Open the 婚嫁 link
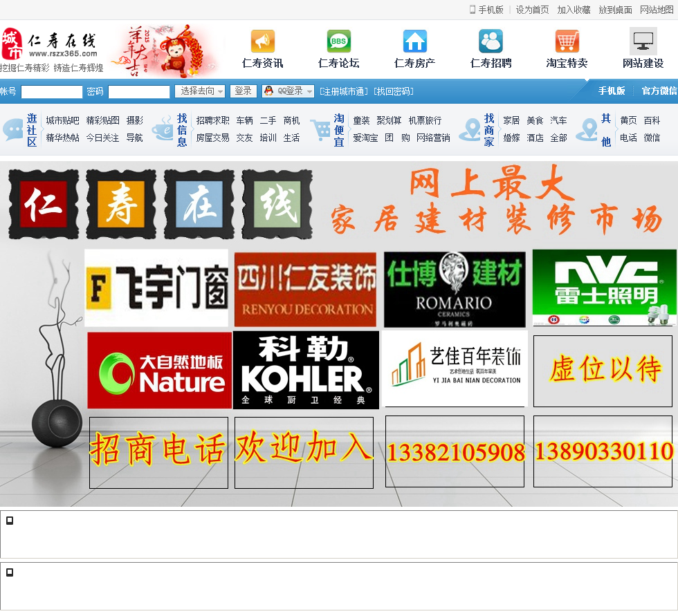Viewport: 678px width, 616px height. coord(511,138)
